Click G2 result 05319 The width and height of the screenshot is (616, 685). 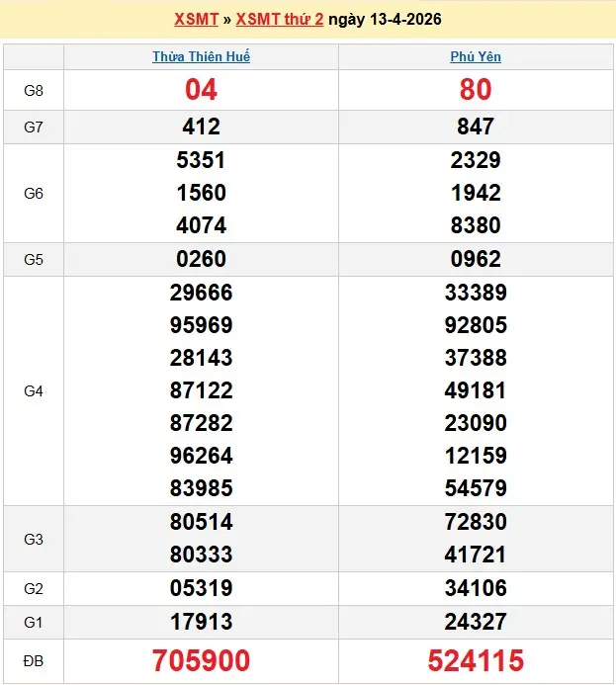pos(201,588)
